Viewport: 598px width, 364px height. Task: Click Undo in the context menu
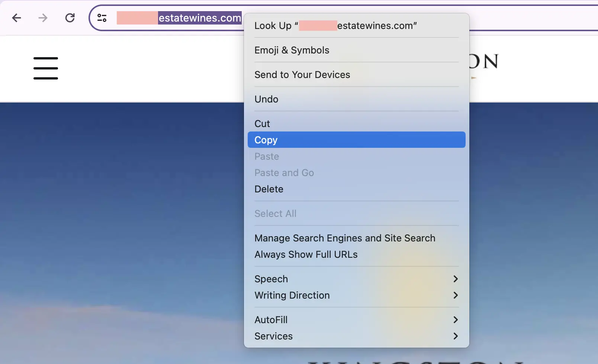point(266,99)
